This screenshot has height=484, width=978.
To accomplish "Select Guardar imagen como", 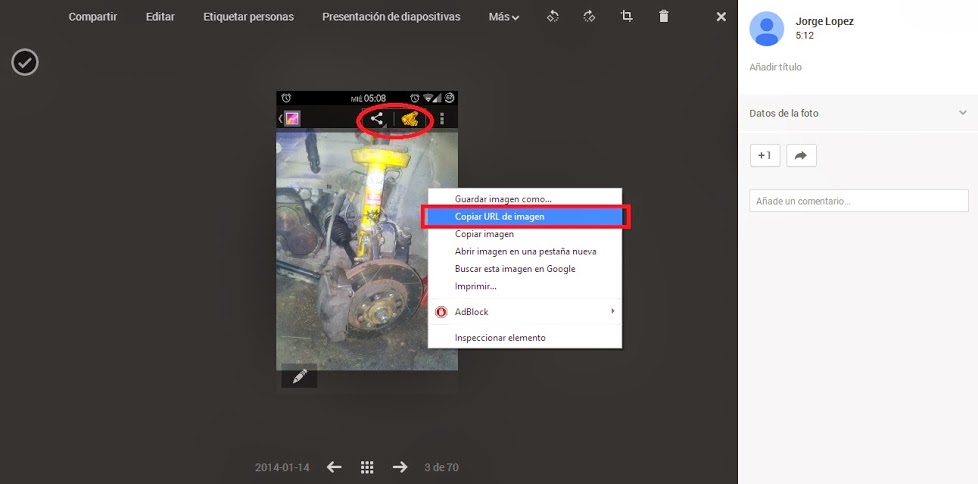I will (x=503, y=199).
